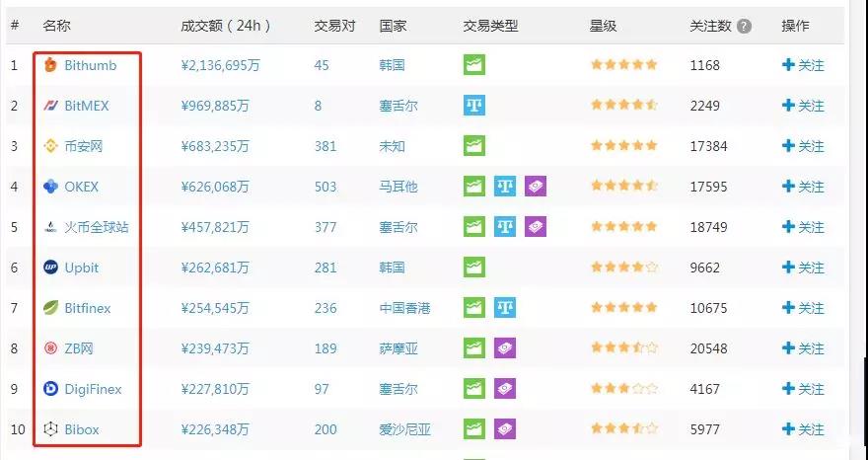Click 火币全球站's follower count 18749
This screenshot has height=460, width=868.
pyautogui.click(x=708, y=227)
